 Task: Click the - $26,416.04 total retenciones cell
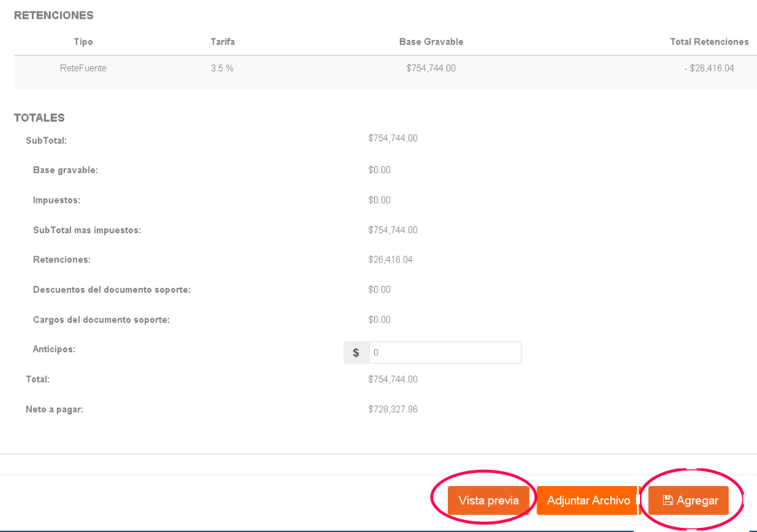(x=709, y=68)
